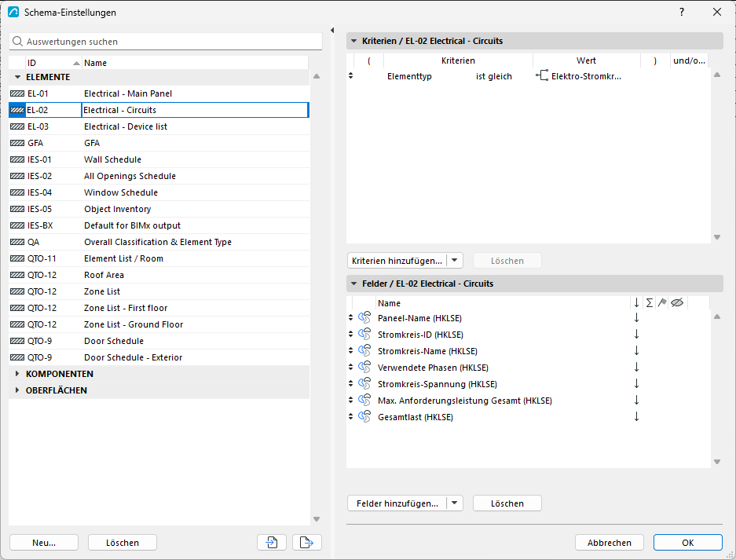Viewport: 736px width, 560px height.
Task: Click the property icon beside Paneel-Name (HKLSE)
Action: 364,318
